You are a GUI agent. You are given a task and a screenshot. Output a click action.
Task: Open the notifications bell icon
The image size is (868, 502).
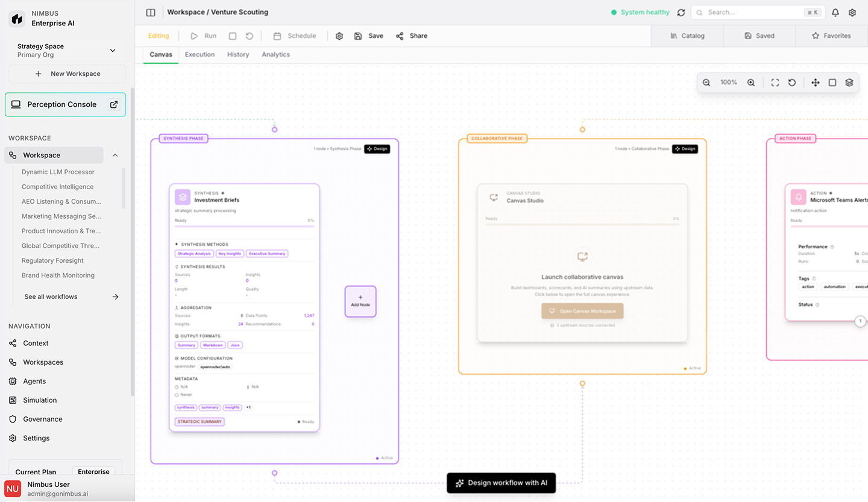point(835,12)
